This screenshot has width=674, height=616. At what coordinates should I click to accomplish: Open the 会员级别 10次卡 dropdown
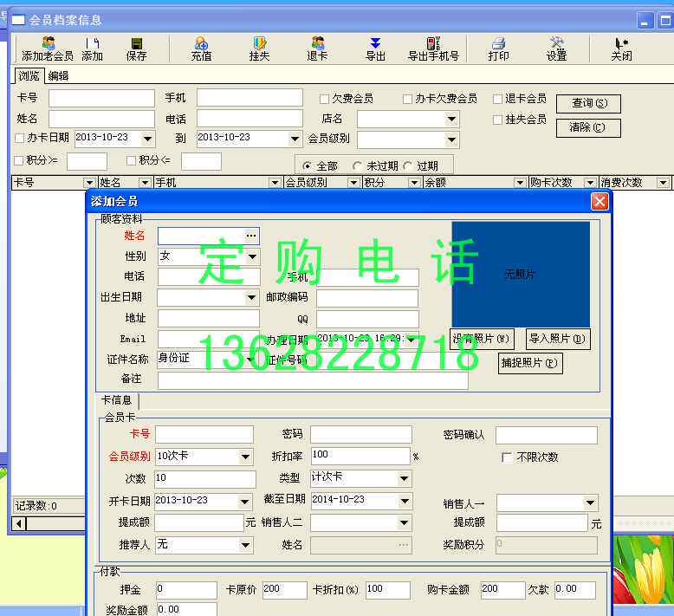[245, 457]
